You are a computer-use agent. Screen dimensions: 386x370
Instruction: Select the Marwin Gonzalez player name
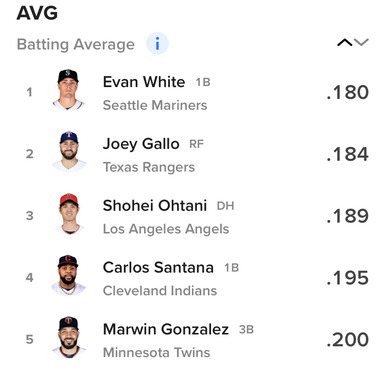pos(166,329)
